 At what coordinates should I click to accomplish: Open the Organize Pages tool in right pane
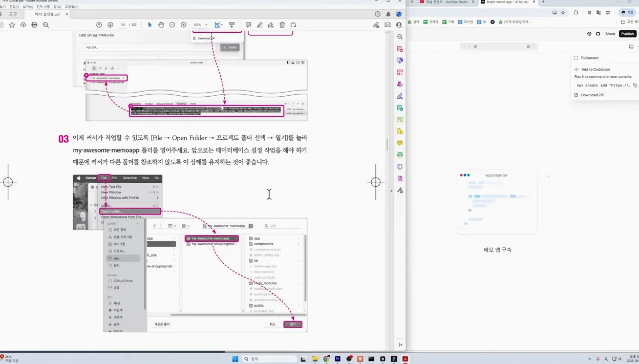(x=400, y=72)
